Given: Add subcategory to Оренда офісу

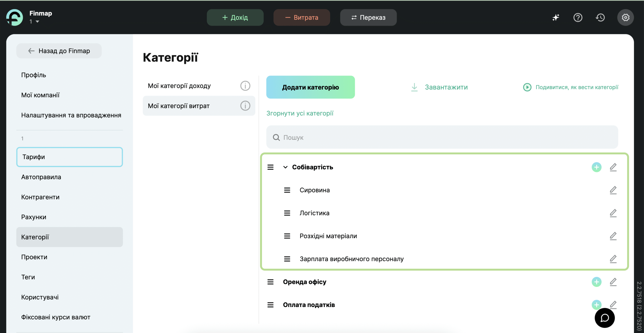Looking at the screenshot, I should tap(596, 282).
